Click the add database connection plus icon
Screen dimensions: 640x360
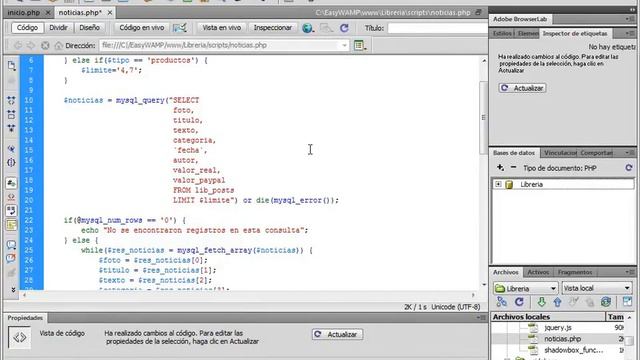(x=500, y=168)
